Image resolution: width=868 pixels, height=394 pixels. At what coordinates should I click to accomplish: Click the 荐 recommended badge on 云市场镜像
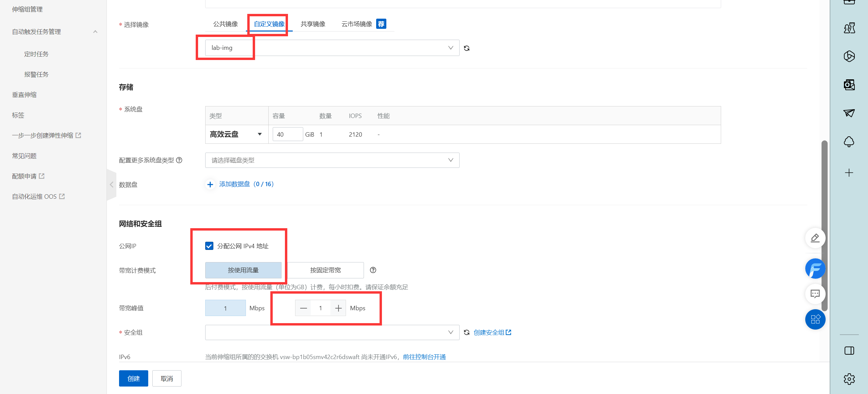pos(381,24)
